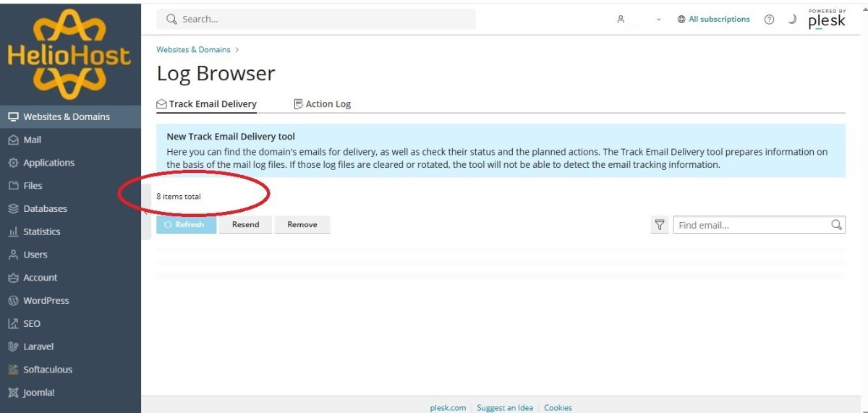This screenshot has width=868, height=413.
Task: Click the magnifier in Find email box
Action: 836,225
